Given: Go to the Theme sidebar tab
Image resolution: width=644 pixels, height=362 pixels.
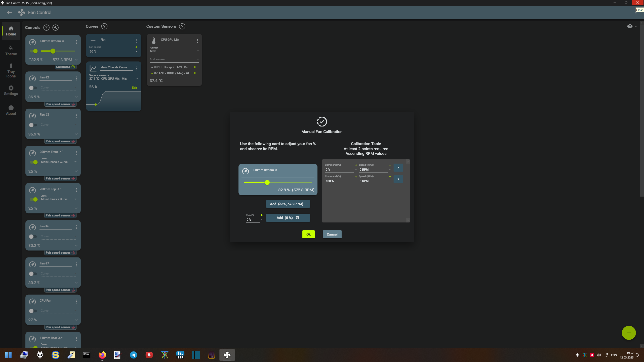Looking at the screenshot, I should (x=11, y=51).
